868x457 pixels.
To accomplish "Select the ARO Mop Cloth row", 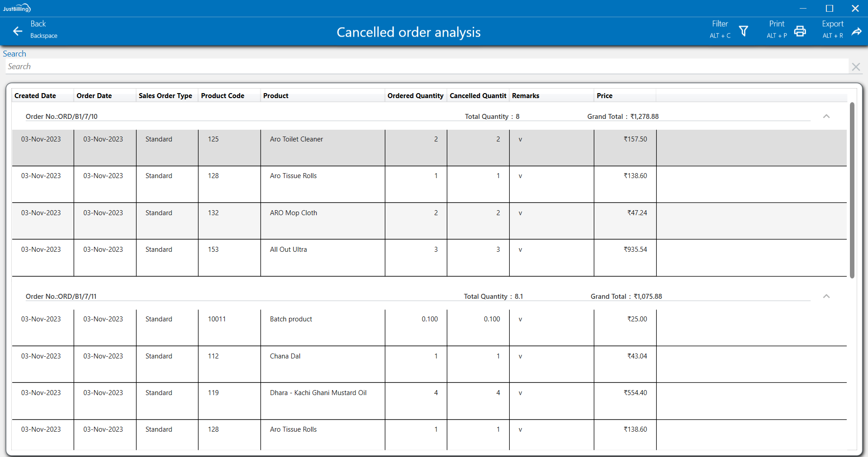I will [293, 213].
